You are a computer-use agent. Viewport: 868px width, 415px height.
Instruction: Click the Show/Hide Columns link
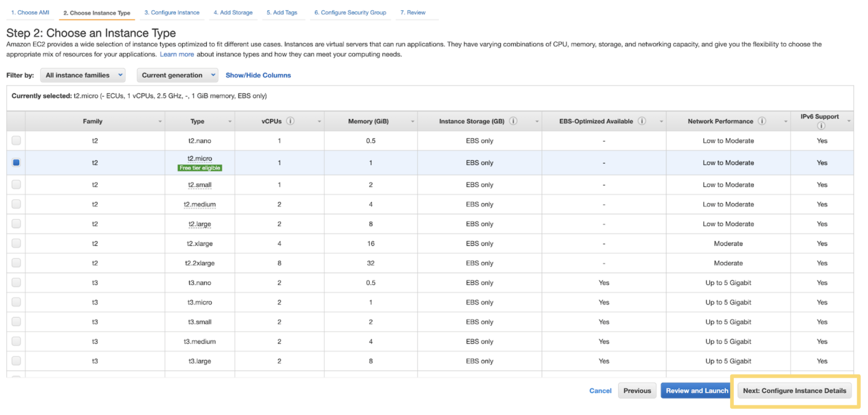click(258, 75)
